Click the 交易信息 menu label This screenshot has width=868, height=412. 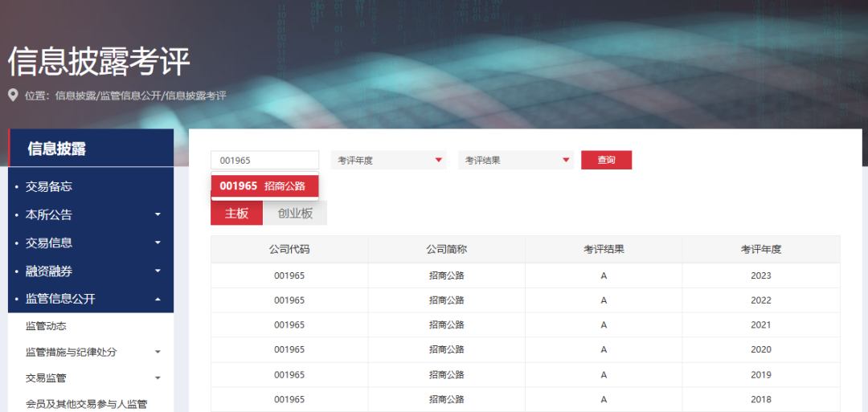click(49, 243)
